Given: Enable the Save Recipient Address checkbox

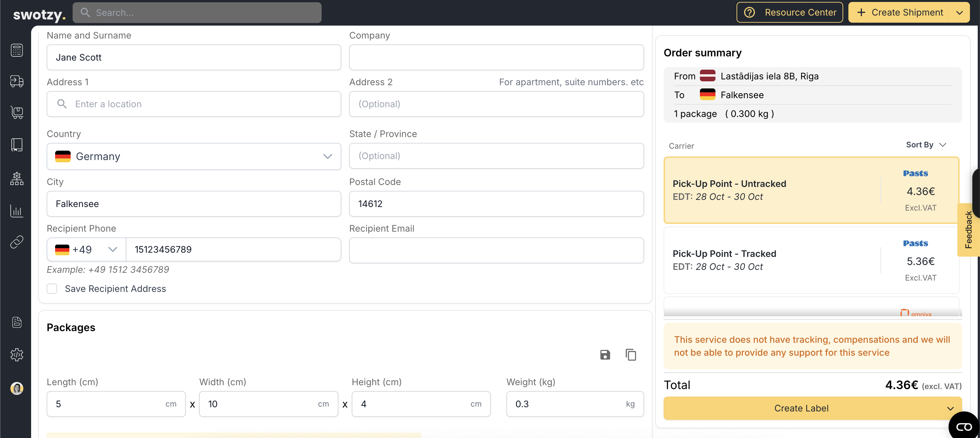Looking at the screenshot, I should coord(52,289).
